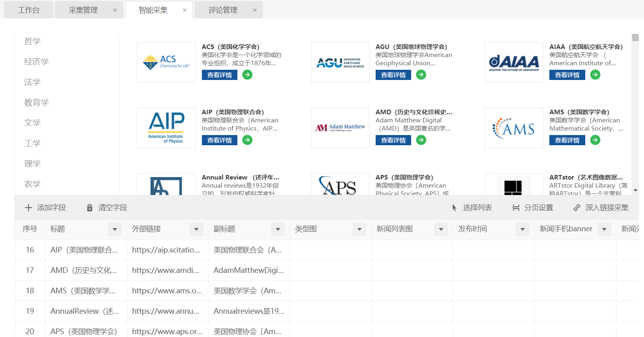
Task: Switch to the 工作台 tab
Action: click(29, 10)
